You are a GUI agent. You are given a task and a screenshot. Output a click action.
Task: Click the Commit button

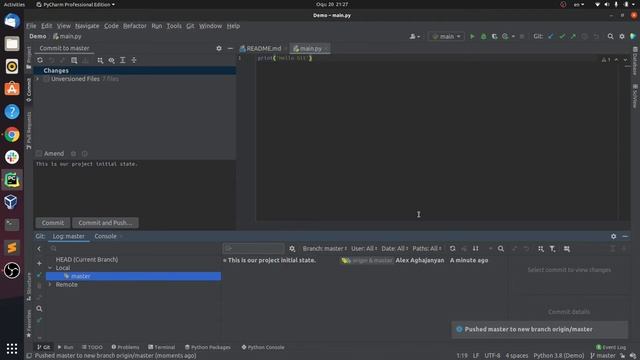pos(53,222)
